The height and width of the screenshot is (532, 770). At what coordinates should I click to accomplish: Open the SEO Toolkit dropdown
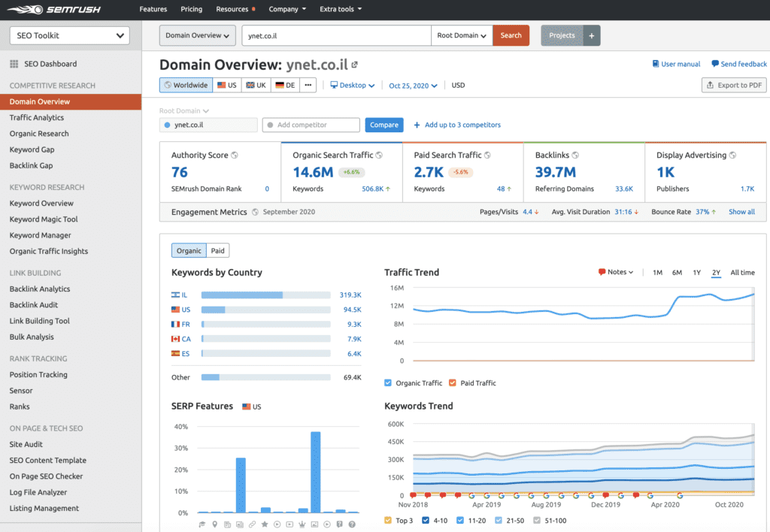pos(69,35)
